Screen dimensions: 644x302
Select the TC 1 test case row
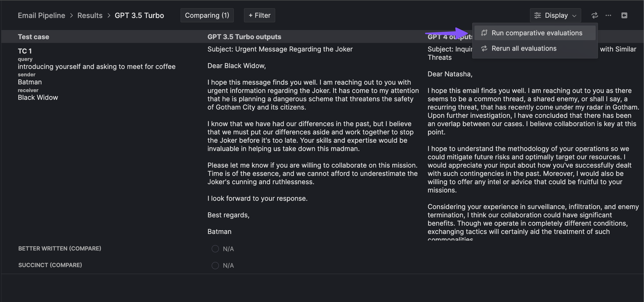coord(25,51)
